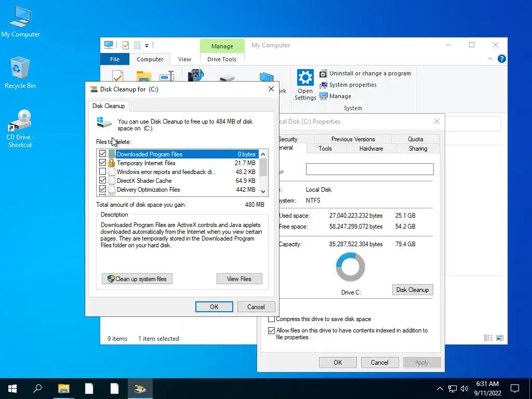Confirm Disk Cleanup with OK
532x399 pixels.
(x=214, y=307)
